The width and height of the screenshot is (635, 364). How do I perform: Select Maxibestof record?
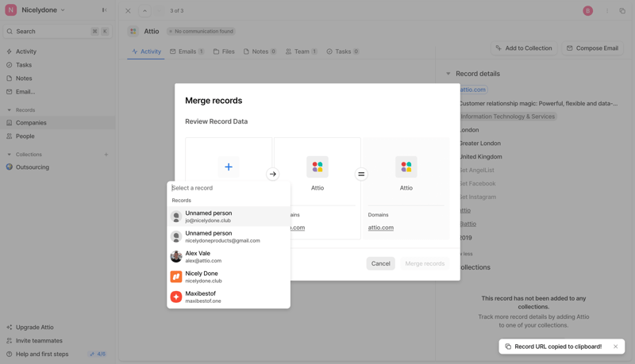coord(229,297)
